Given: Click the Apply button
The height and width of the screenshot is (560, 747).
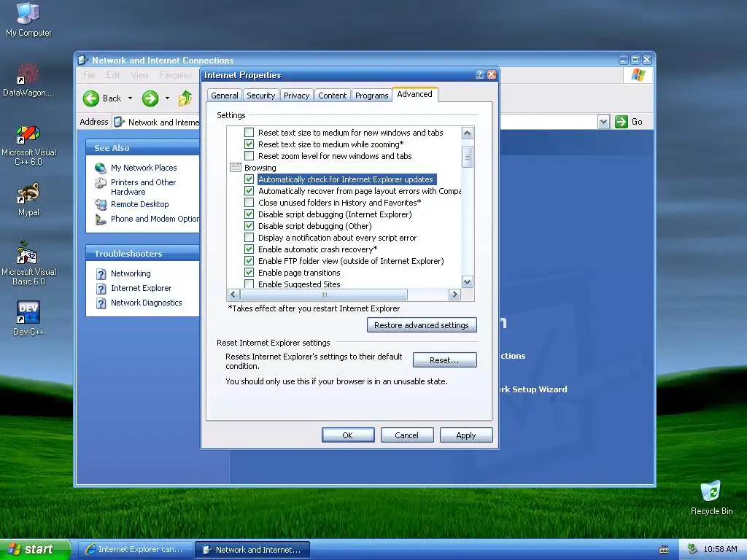Looking at the screenshot, I should [466, 435].
